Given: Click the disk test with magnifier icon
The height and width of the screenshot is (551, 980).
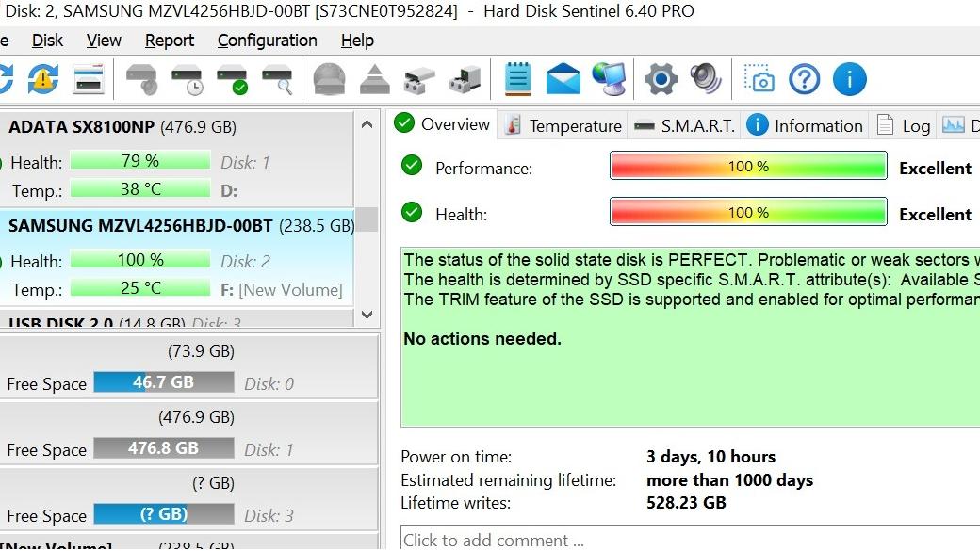Looking at the screenshot, I should [277, 79].
